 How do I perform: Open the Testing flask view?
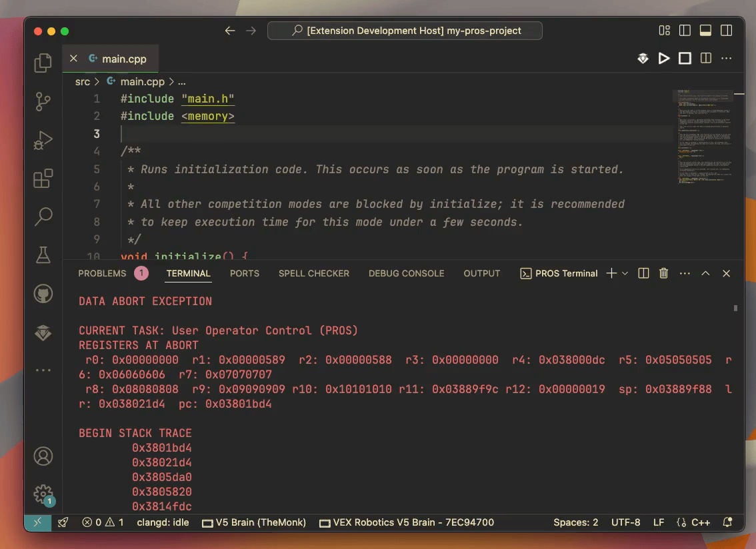43,255
